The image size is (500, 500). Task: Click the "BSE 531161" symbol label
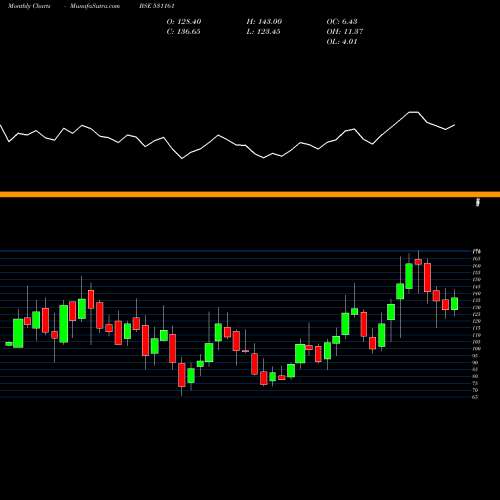point(157,6)
